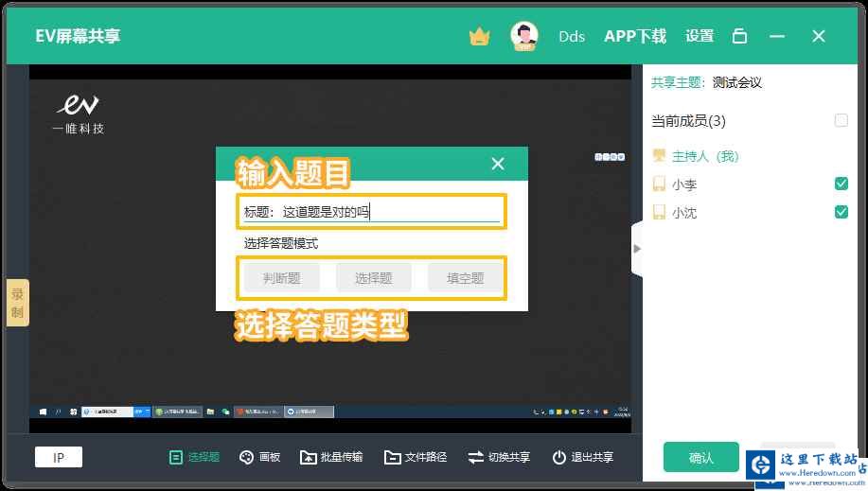Image resolution: width=868 pixels, height=491 pixels.
Task: Click the VIP crown icon
Action: point(479,37)
